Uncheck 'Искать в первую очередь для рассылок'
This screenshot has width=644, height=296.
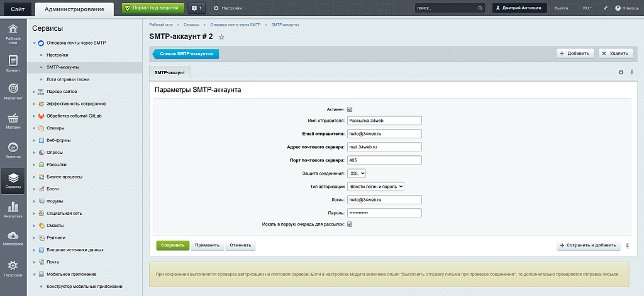pos(350,224)
